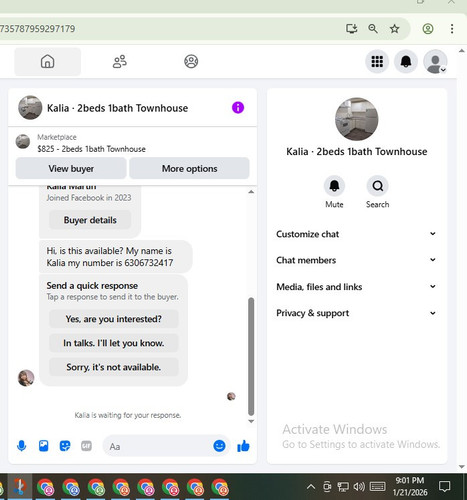
Task: Open the Groups tab icon
Action: pos(191,62)
